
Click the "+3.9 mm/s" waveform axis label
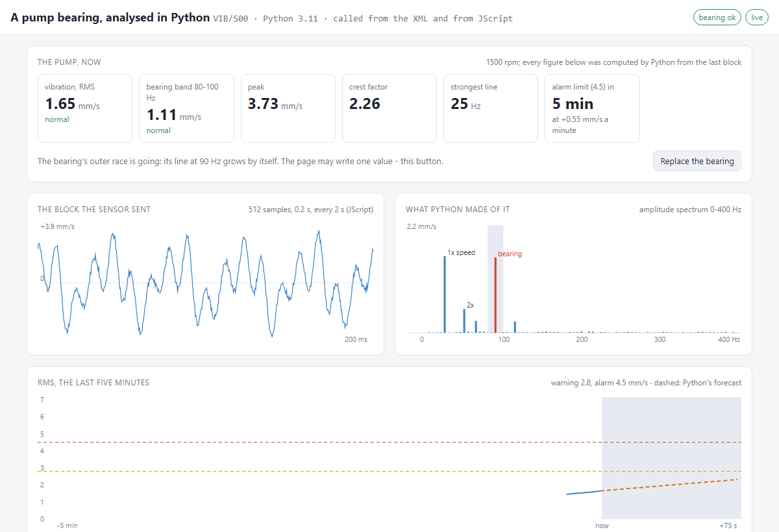tap(57, 227)
